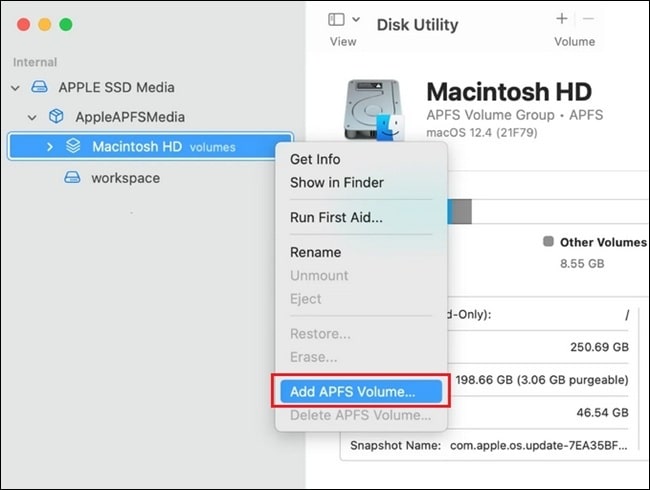650x490 pixels.
Task: Click the AppleAPFSMedia container icon
Action: pos(57,116)
